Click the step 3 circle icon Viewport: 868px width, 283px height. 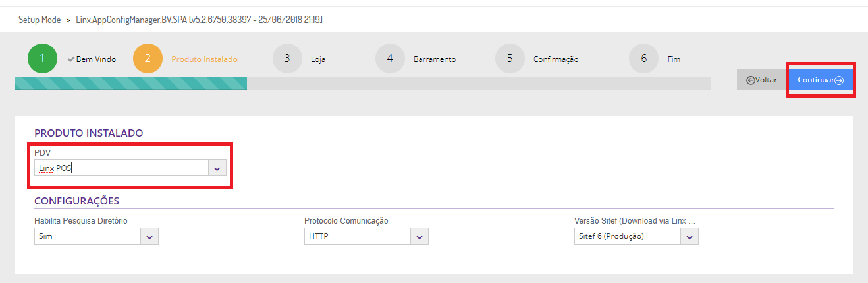(287, 59)
